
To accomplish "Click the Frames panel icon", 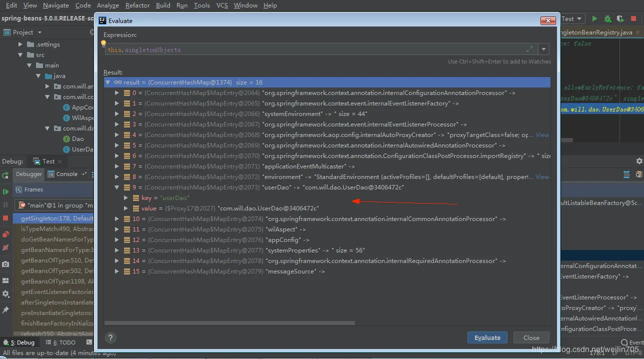I will (x=18, y=189).
